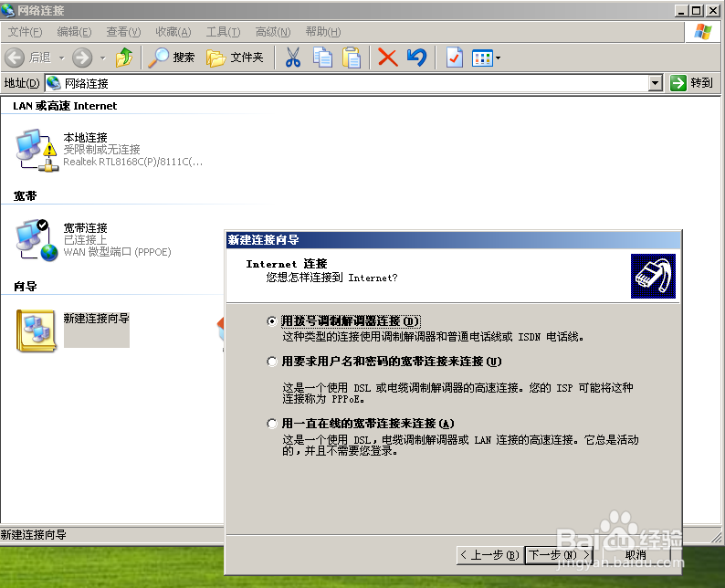Toggle the Folders (文件夹) pane button

click(x=235, y=58)
